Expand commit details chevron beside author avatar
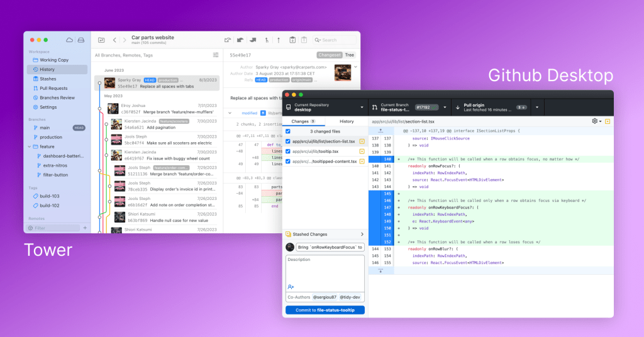Viewport: 644px width, 337px height. 356,67
